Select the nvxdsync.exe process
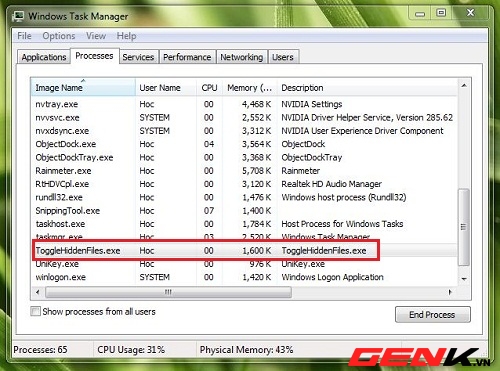The width and height of the screenshot is (500, 371). [245, 131]
